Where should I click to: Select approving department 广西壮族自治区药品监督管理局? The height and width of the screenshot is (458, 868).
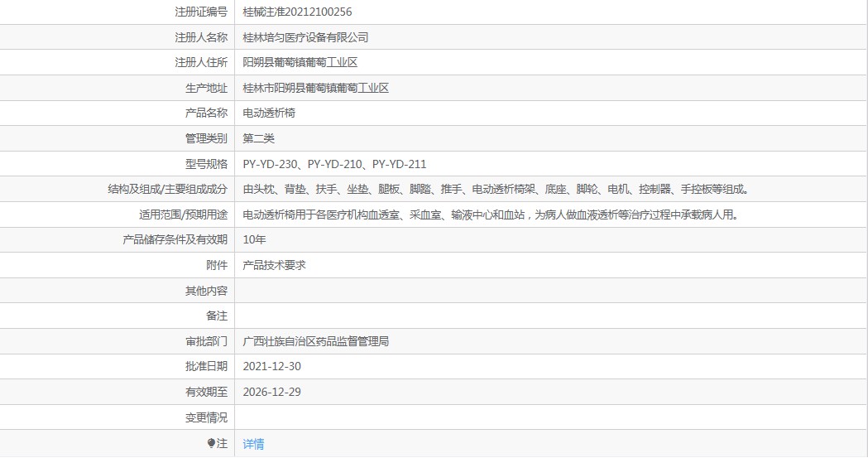pos(315,341)
